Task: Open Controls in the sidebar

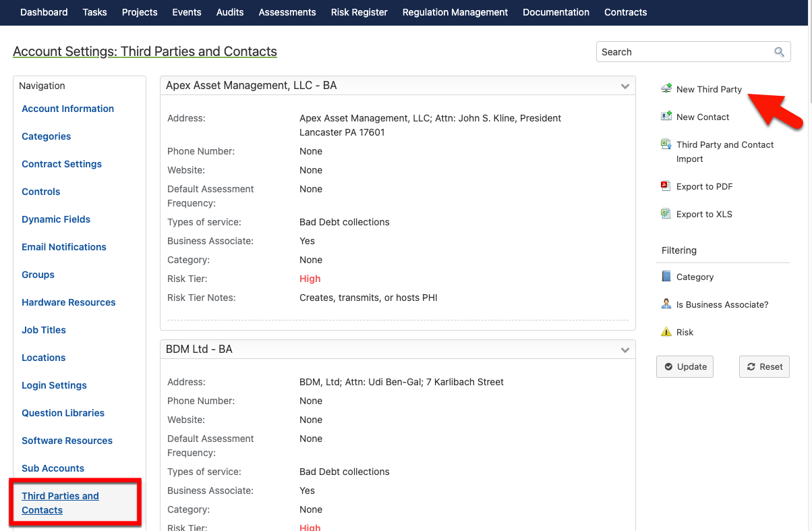Action: coord(40,192)
